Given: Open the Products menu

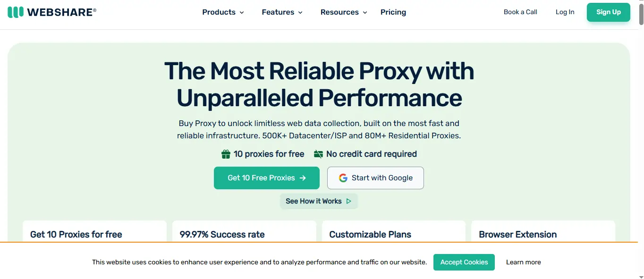Looking at the screenshot, I should pyautogui.click(x=219, y=12).
